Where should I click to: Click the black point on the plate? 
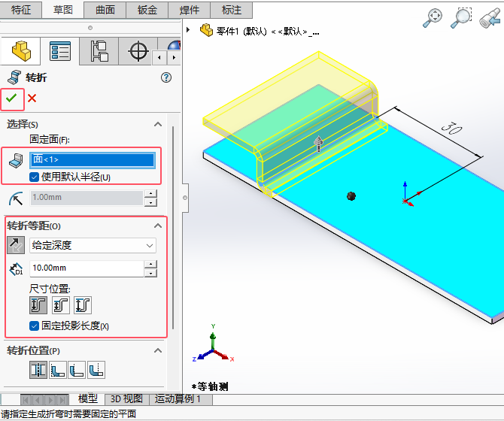351,196
